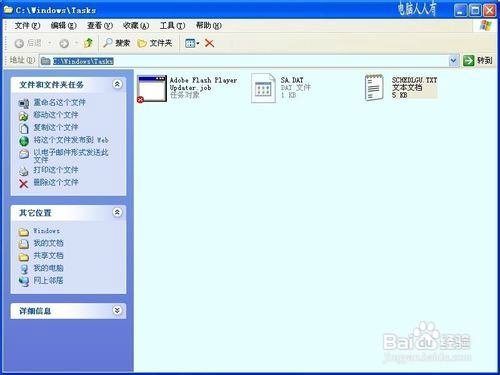Click the red X delete file icon

point(24,184)
